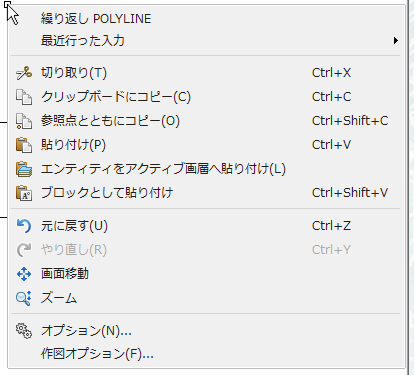
Task: Click the paste clipboard icon beside 貼り付け(P)
Action: [x=24, y=145]
